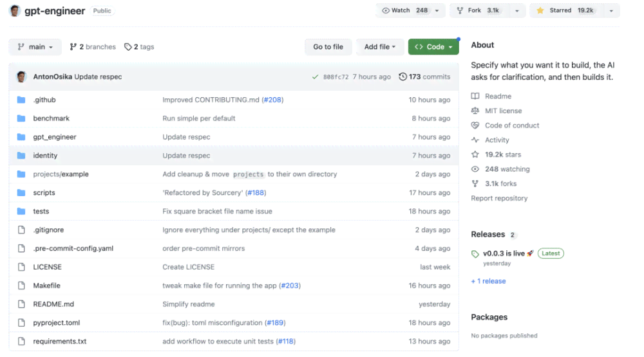Open the Add file dropdown
This screenshot has width=644, height=357.
click(x=380, y=47)
